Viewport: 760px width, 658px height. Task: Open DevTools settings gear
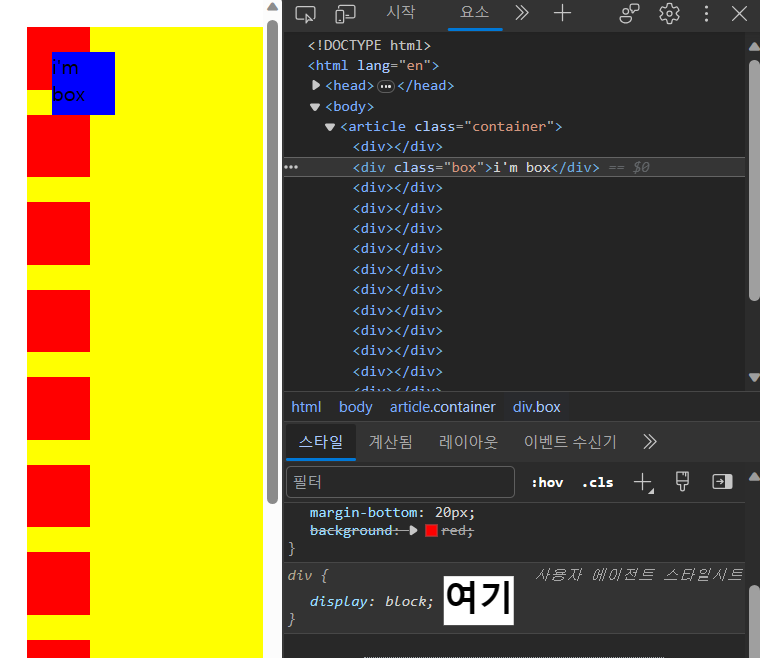point(669,14)
